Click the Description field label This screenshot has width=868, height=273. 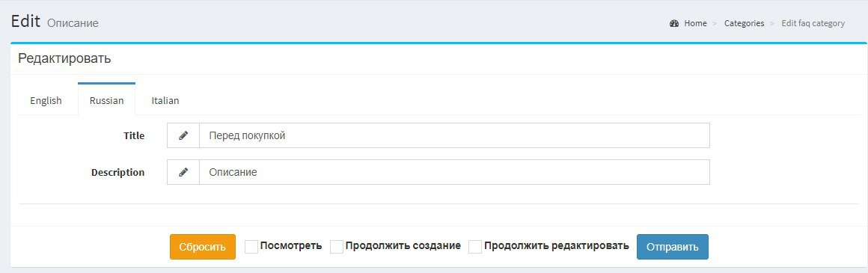(x=118, y=172)
